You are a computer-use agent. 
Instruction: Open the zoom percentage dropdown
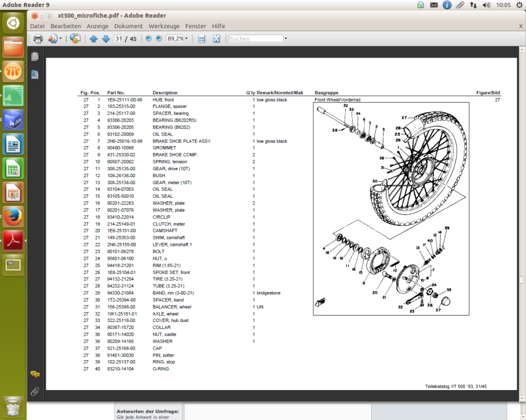(x=186, y=39)
